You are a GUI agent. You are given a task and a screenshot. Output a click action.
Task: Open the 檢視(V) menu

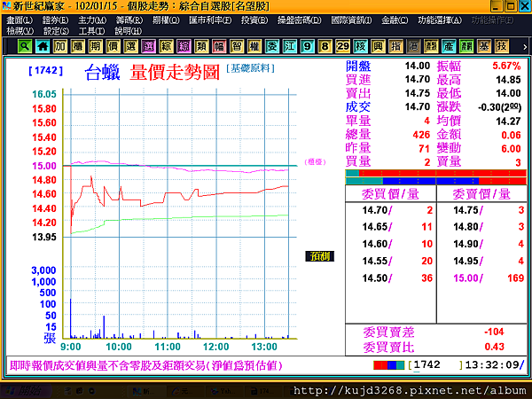(x=20, y=31)
